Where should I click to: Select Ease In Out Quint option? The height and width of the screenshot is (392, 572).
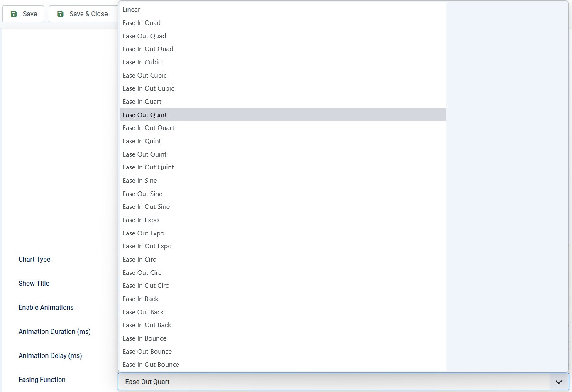pyautogui.click(x=148, y=167)
